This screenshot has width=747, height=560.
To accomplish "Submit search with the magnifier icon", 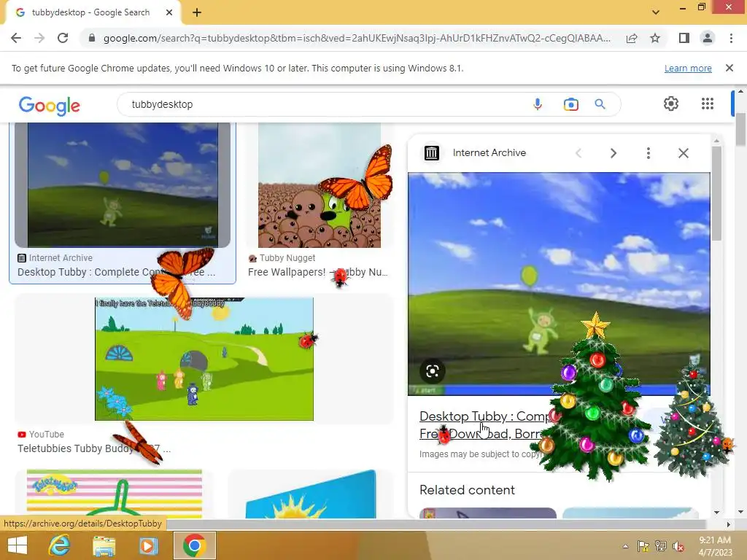I will (600, 104).
